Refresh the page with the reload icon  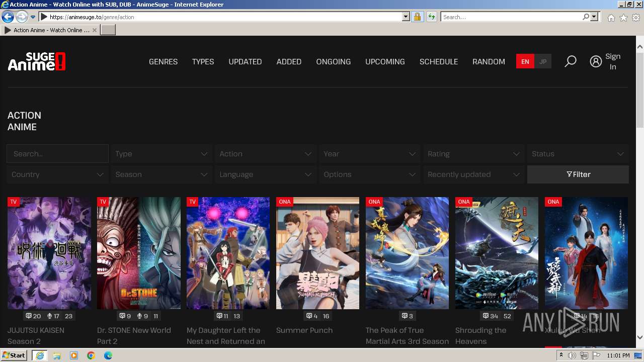point(431,17)
